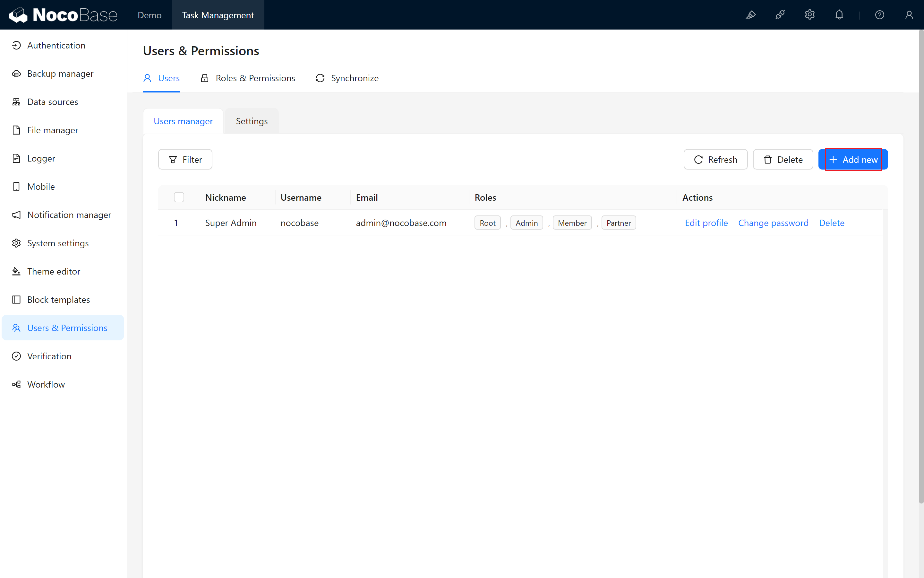Image resolution: width=924 pixels, height=578 pixels.
Task: Click the lock icon beside Roles & Permissions
Action: 205,78
